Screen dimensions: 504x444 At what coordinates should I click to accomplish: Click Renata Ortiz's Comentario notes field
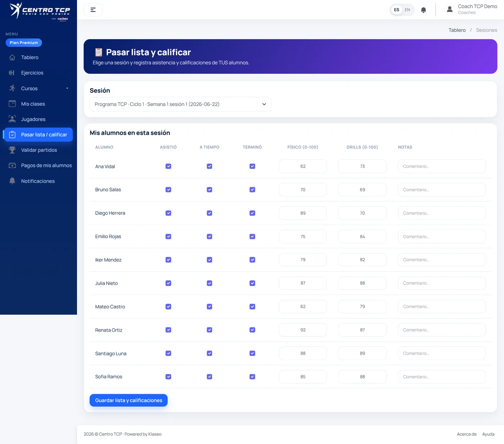point(442,330)
